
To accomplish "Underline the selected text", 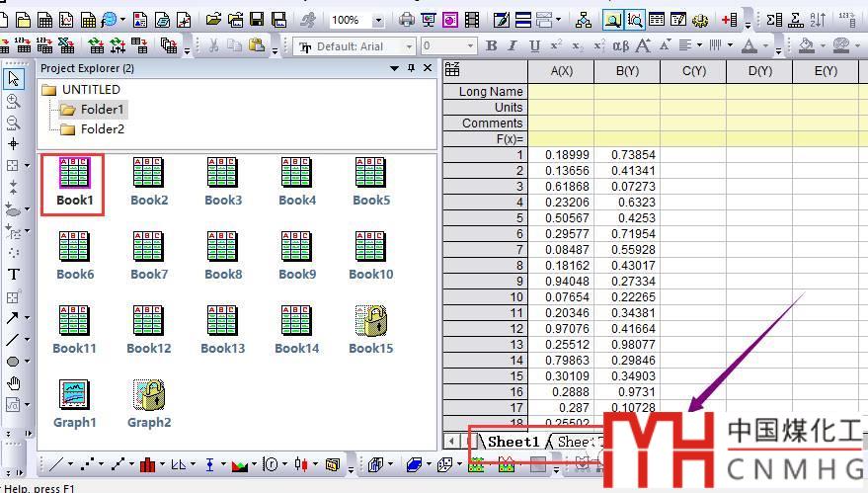I will pos(534,46).
